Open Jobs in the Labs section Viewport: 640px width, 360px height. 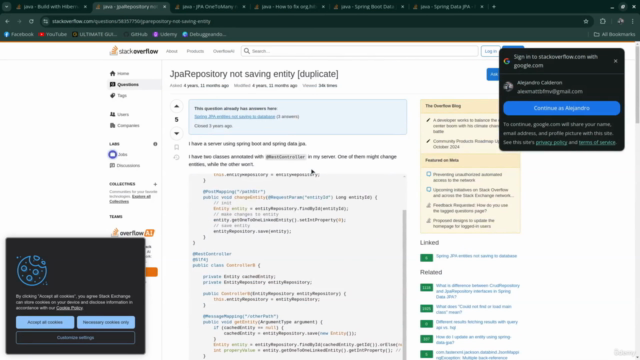pyautogui.click(x=122, y=154)
